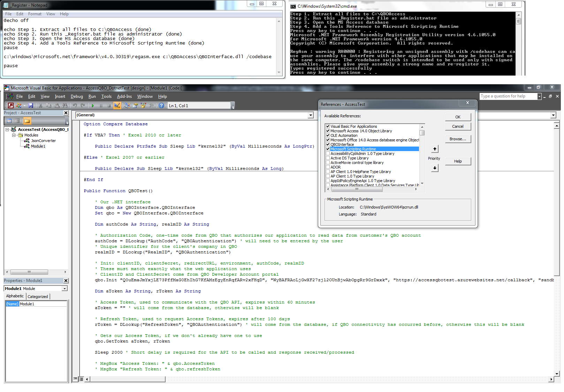564x392 pixels.
Task: Click the View Microsoft Access icon
Action: pos(11,105)
